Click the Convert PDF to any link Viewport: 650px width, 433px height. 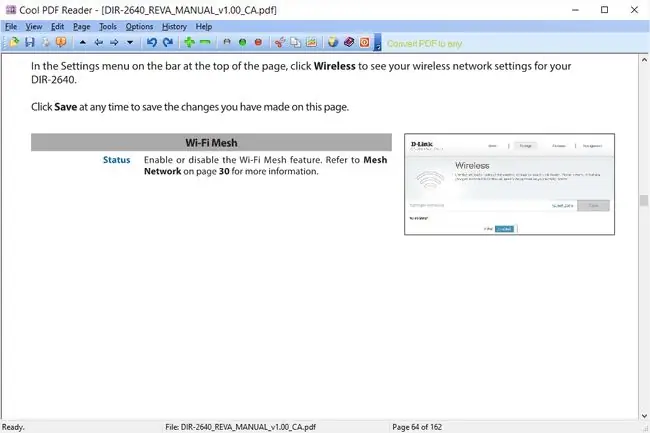coord(424,44)
